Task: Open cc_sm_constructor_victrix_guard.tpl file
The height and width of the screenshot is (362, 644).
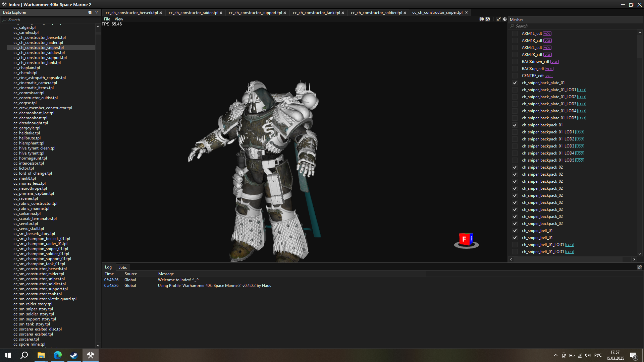Action: pos(45,299)
